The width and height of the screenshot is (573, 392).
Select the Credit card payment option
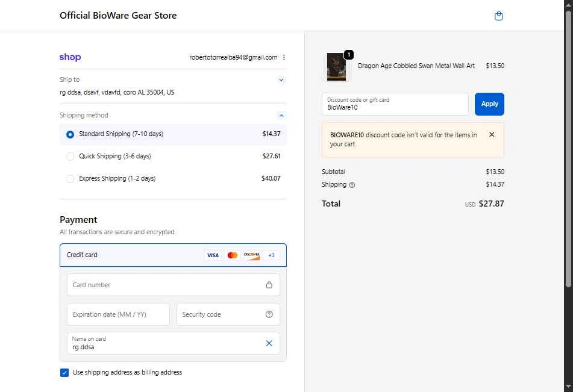pyautogui.click(x=173, y=255)
